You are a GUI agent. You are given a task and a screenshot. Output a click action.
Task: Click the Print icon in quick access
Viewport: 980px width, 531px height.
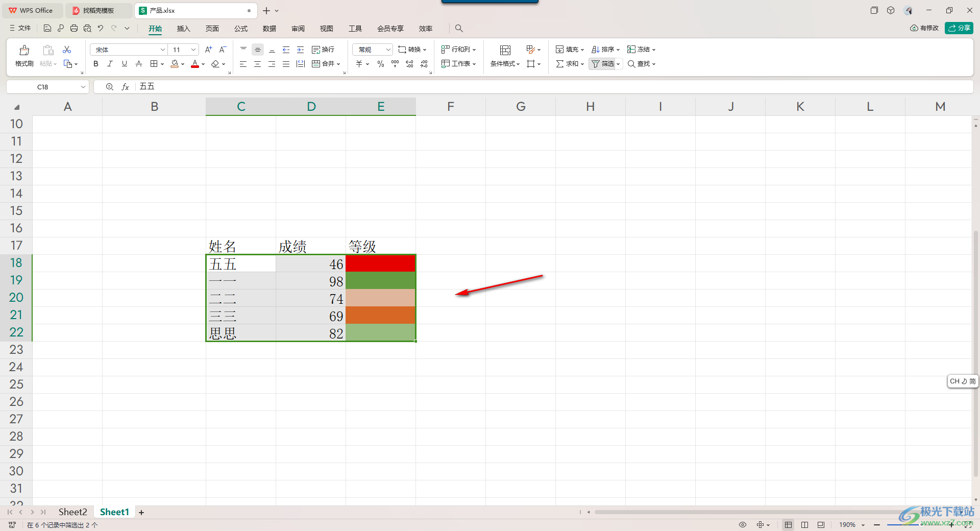point(74,28)
